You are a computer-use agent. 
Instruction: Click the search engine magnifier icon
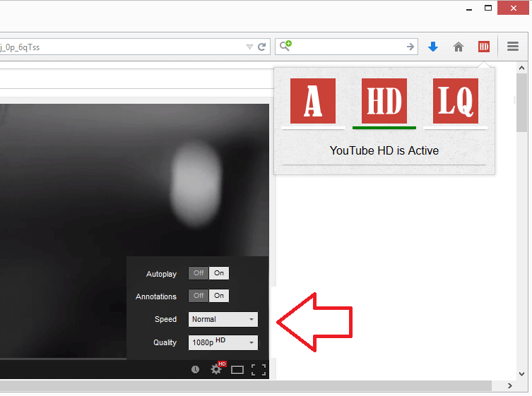point(285,45)
